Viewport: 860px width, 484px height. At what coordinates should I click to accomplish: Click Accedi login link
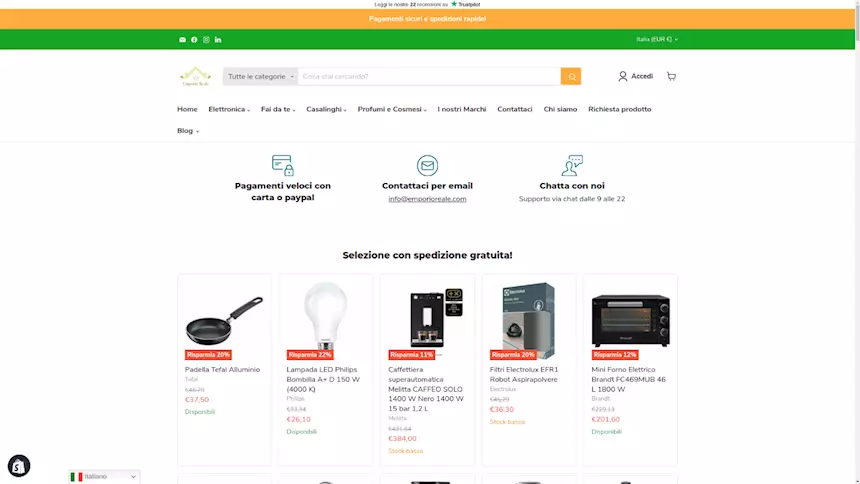pos(642,76)
